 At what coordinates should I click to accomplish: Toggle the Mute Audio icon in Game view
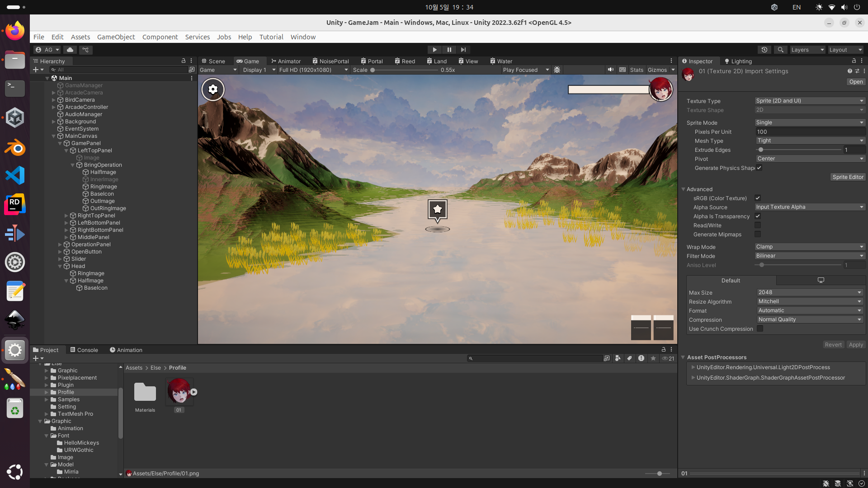tap(611, 70)
